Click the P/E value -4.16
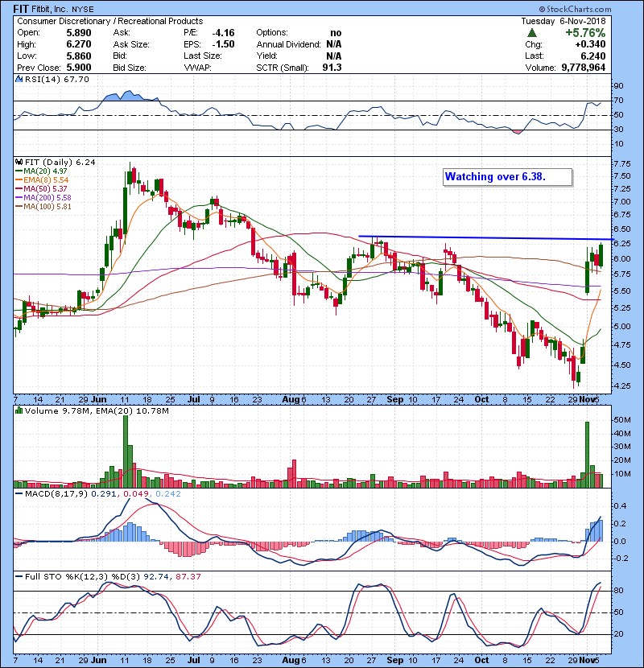Viewport: 644px width, 668px height. point(223,33)
